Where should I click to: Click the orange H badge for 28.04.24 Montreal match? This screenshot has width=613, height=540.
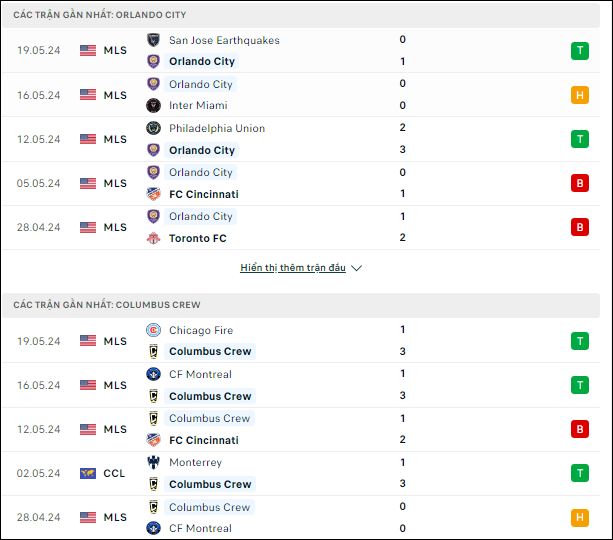point(580,518)
